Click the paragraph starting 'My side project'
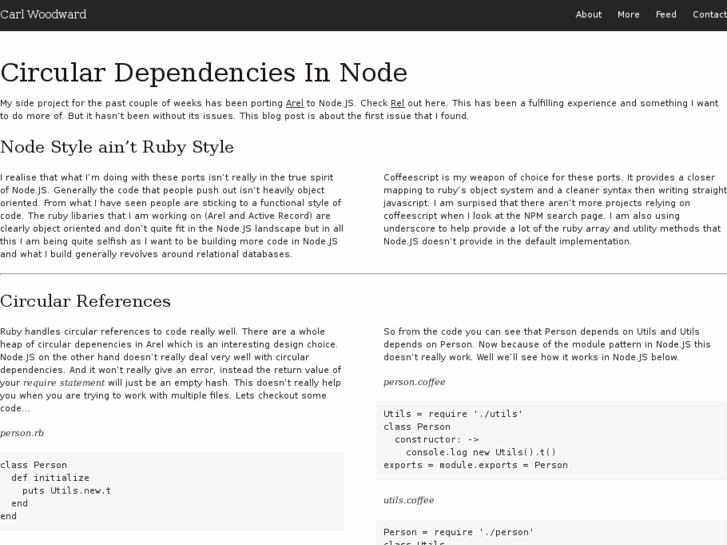This screenshot has height=545, width=727. pyautogui.click(x=360, y=109)
